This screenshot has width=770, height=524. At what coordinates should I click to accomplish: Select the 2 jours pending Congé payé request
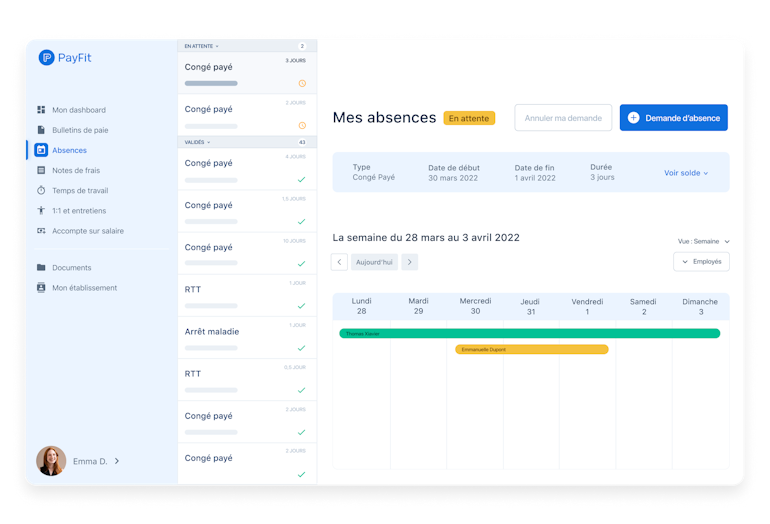click(x=247, y=114)
